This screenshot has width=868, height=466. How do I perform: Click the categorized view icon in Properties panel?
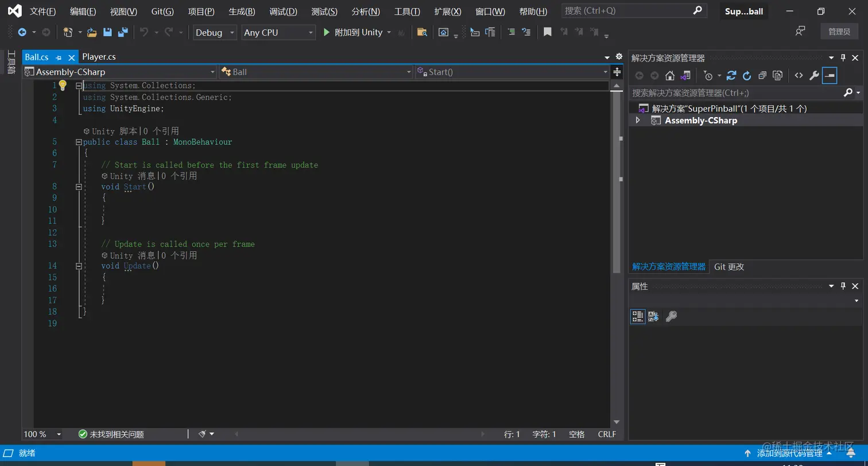point(638,316)
